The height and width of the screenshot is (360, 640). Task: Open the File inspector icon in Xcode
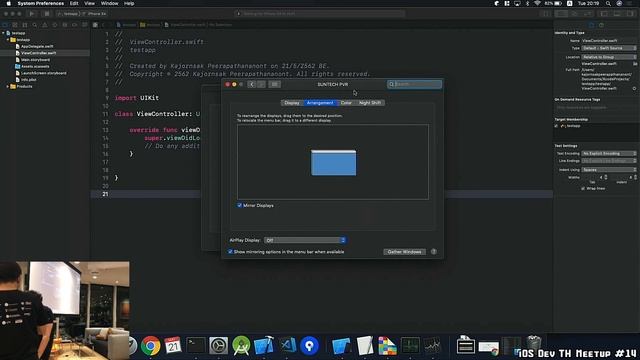(x=591, y=25)
